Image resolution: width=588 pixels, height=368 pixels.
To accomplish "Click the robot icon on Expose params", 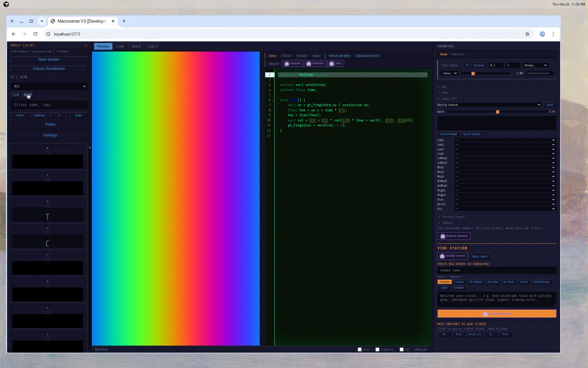I will (443, 236).
